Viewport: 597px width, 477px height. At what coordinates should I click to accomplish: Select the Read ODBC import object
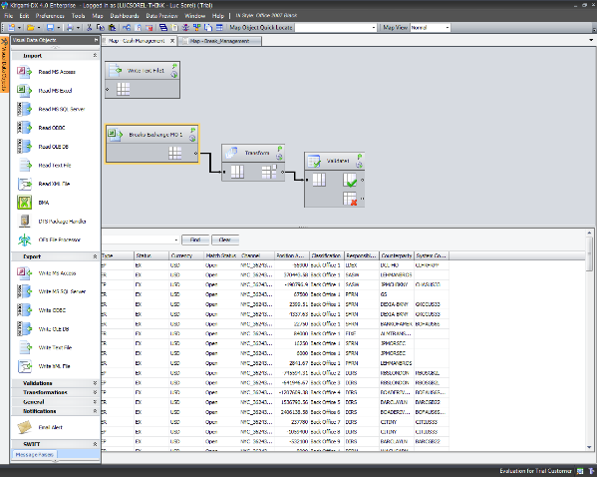coord(41,128)
